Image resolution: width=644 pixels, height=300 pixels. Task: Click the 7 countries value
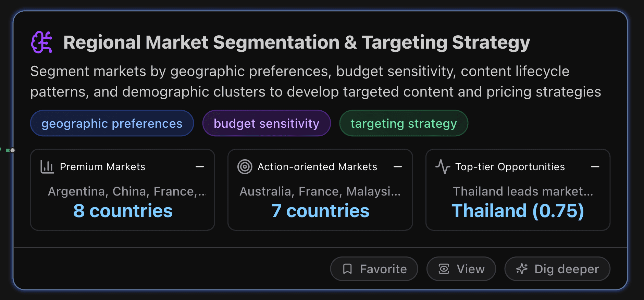[x=320, y=211]
